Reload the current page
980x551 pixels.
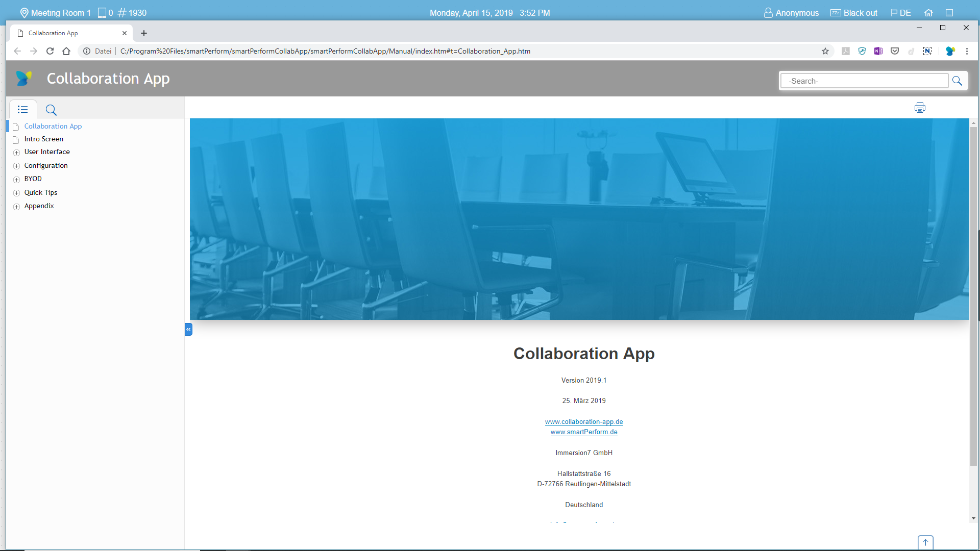(x=50, y=51)
